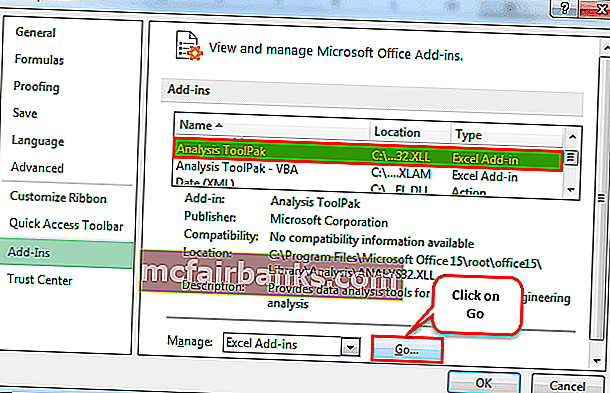The image size is (610, 393).
Task: Switch to Trust Center category
Action: (x=40, y=280)
